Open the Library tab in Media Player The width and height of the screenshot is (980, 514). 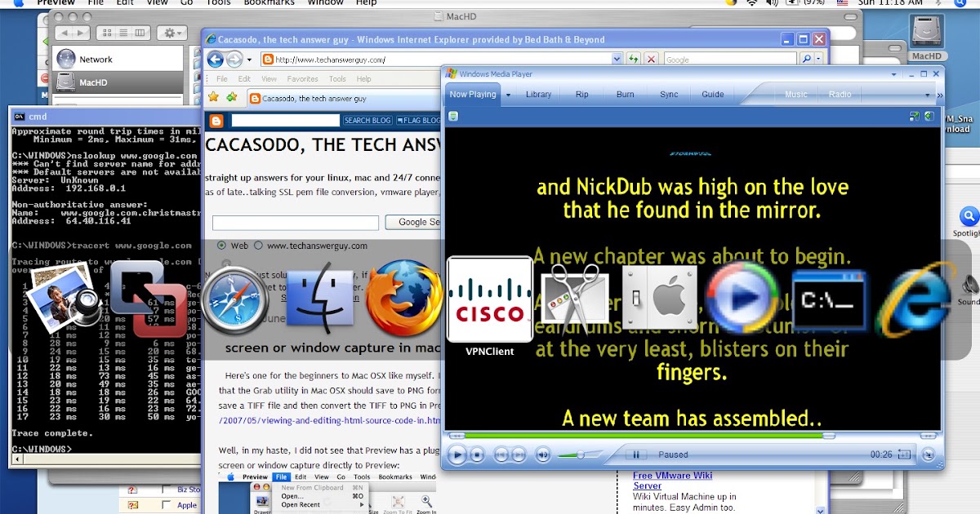(x=538, y=95)
